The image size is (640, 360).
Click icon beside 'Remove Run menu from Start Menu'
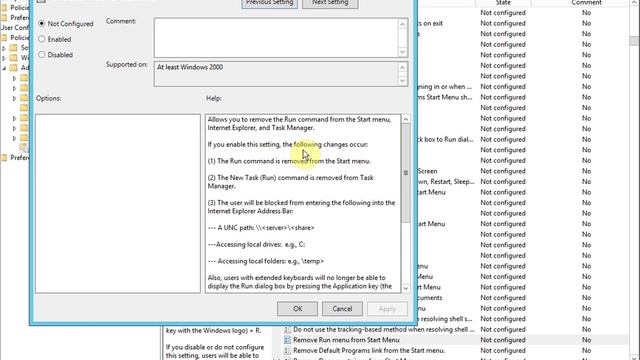(287, 340)
